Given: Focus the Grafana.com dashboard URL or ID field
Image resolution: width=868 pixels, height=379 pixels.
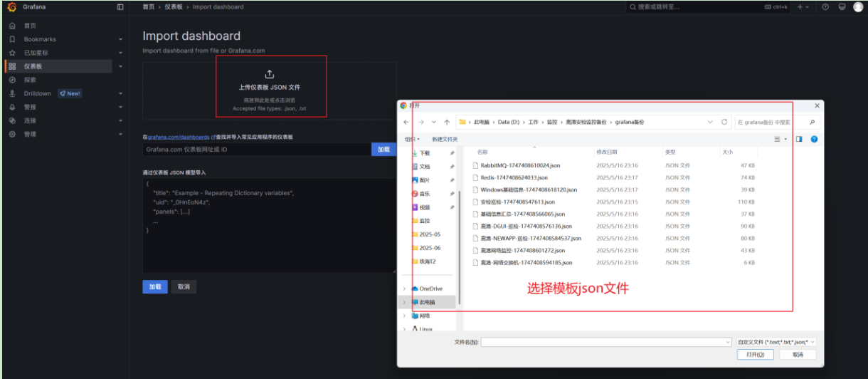Looking at the screenshot, I should point(257,150).
